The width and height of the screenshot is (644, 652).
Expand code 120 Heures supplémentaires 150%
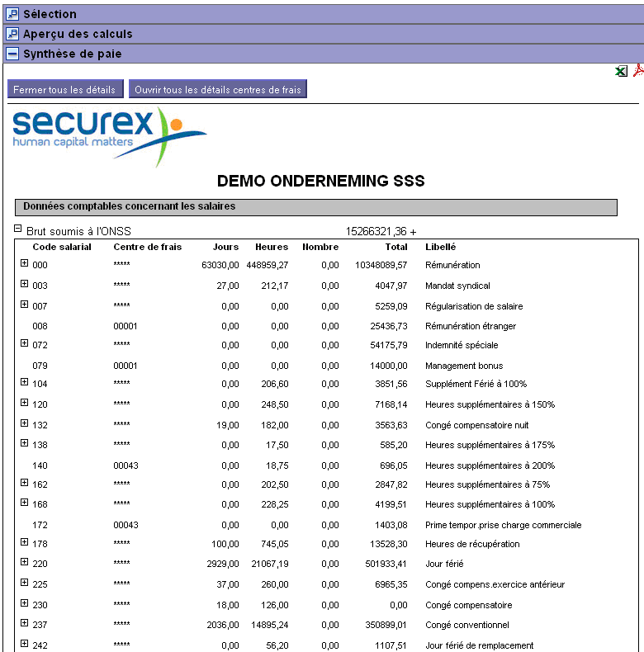pos(24,403)
